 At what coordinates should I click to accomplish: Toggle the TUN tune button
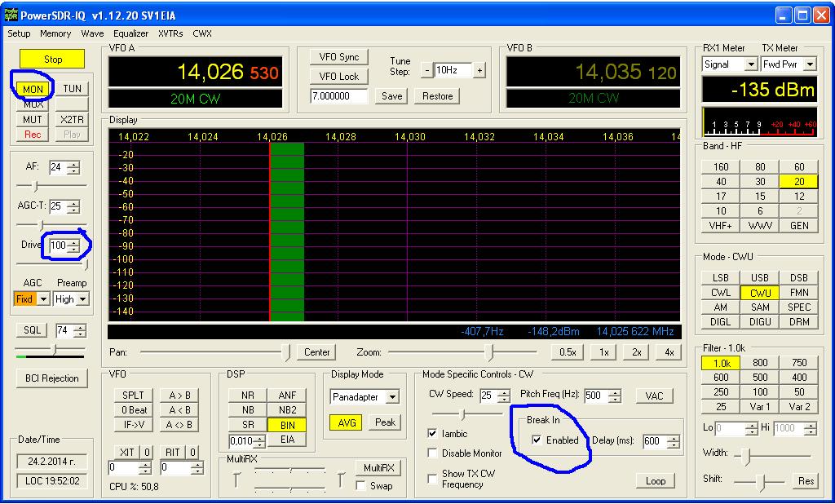[x=72, y=89]
